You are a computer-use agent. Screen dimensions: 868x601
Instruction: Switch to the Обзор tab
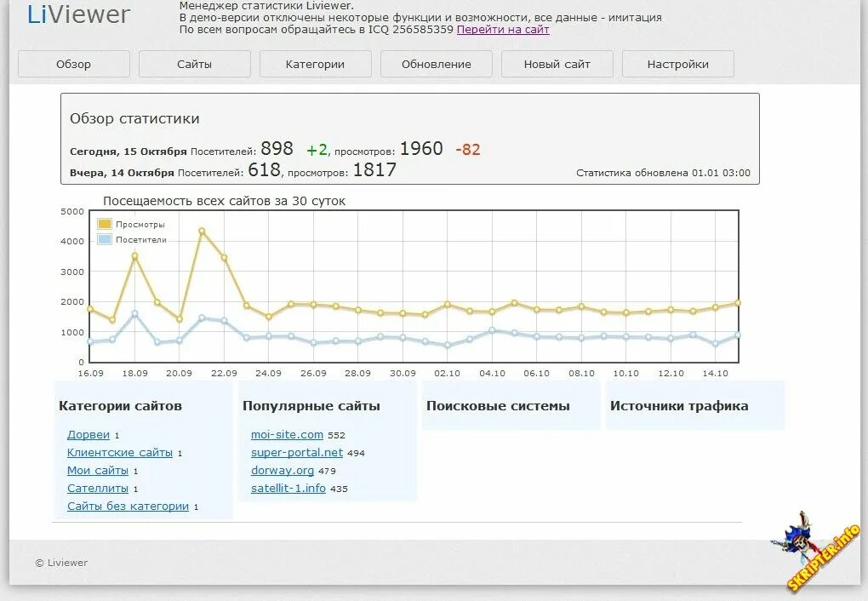coord(73,63)
